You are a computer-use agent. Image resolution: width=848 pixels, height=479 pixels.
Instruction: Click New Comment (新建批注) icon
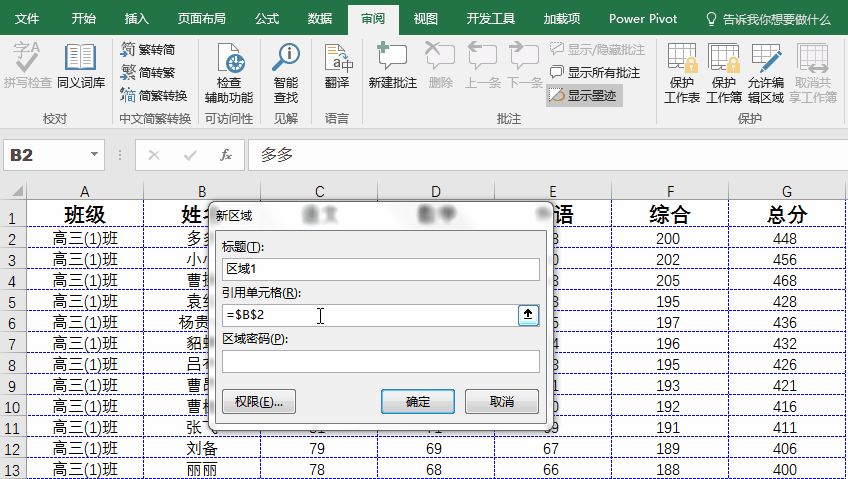click(392, 66)
